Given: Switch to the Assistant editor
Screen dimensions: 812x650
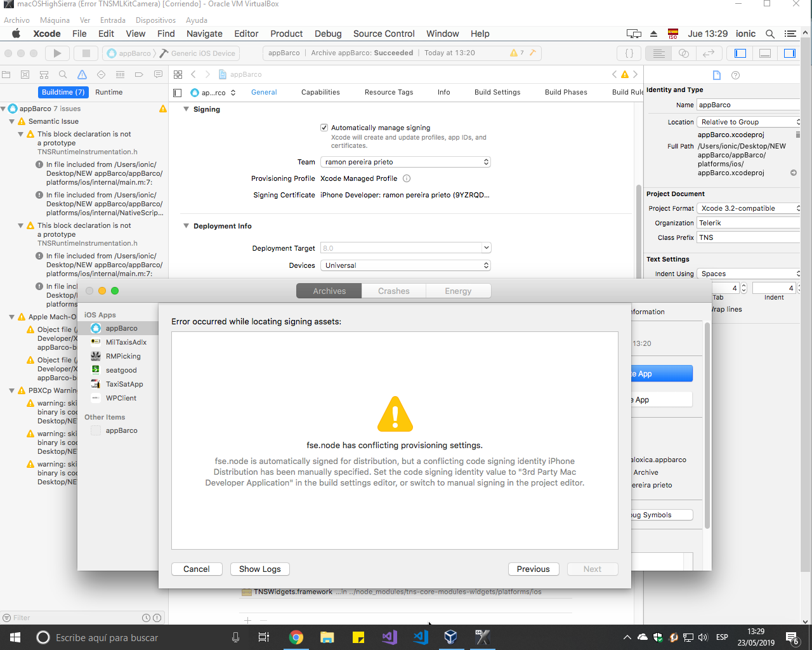Looking at the screenshot, I should coord(684,53).
